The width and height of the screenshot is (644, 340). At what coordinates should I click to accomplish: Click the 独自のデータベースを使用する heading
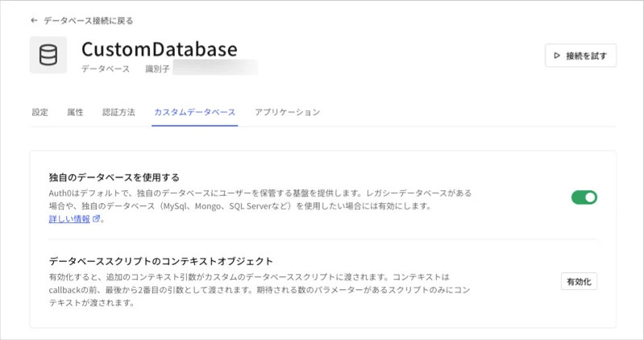point(114,177)
